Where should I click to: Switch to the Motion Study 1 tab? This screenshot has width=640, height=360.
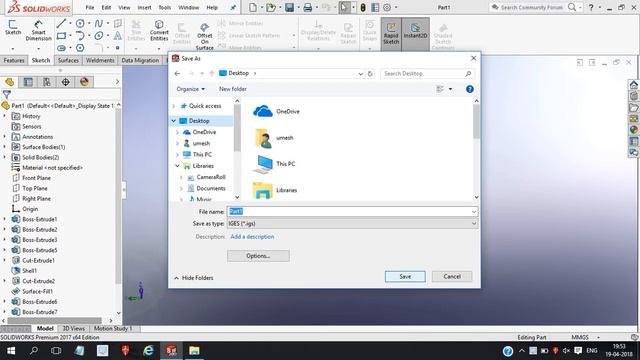coord(113,329)
